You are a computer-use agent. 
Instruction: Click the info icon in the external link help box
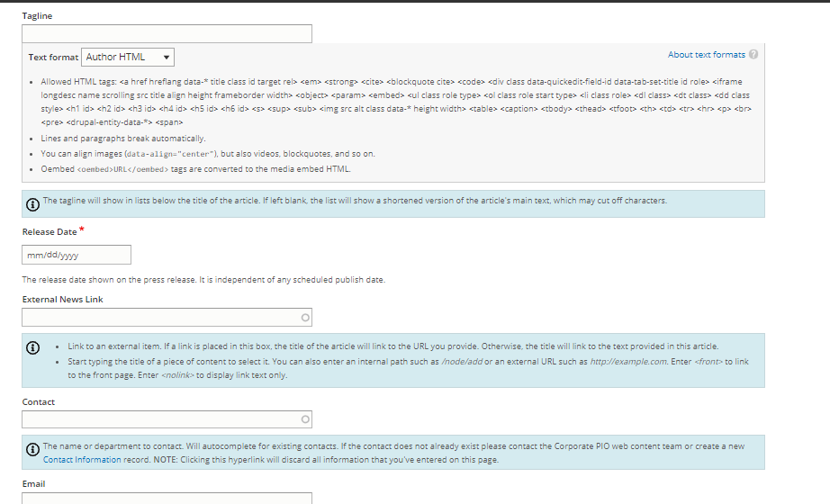(x=33, y=348)
